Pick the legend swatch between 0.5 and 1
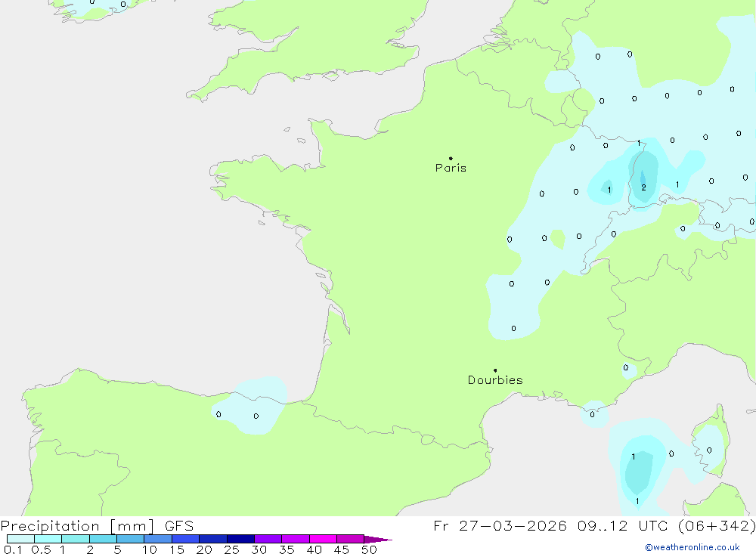Image resolution: width=756 pixels, height=554 pixels. [x=48, y=539]
